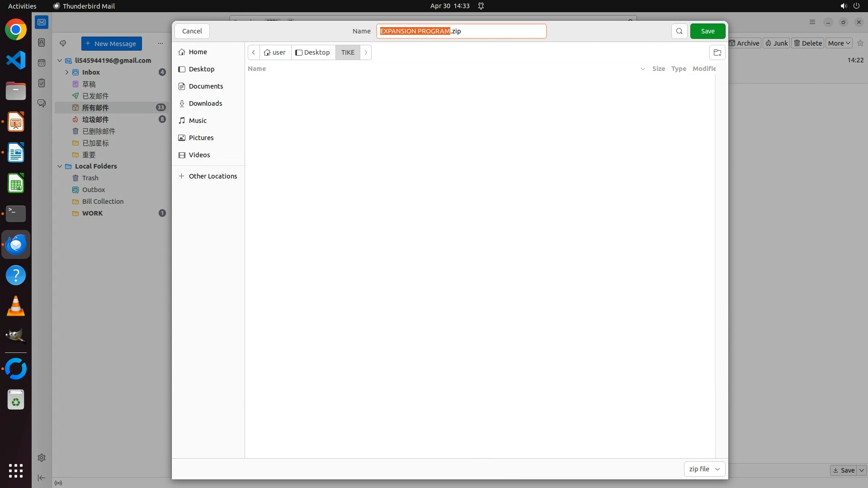The height and width of the screenshot is (488, 868).
Task: Expand the Inbox folder tree
Action: point(67,72)
